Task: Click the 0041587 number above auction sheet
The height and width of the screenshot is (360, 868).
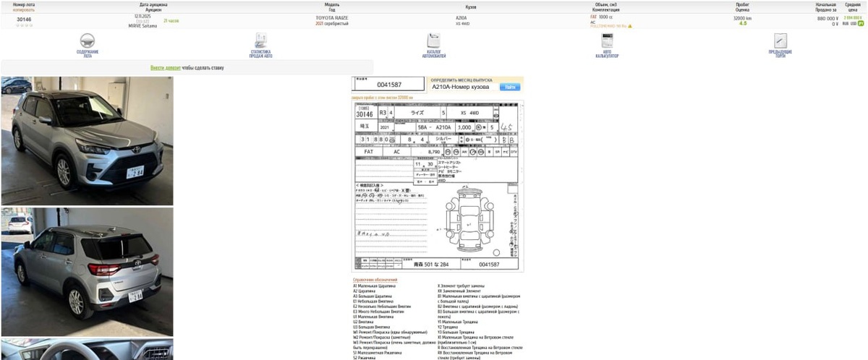Action: coord(389,85)
